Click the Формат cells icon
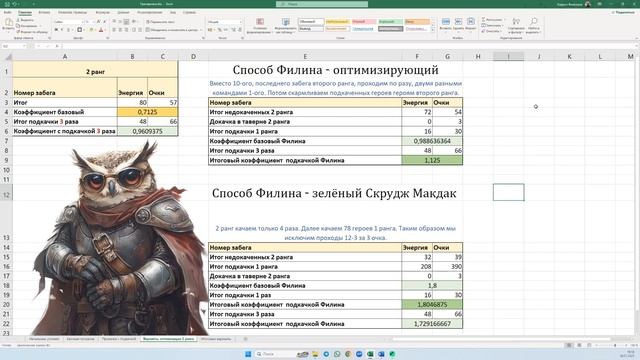The image size is (640, 360). click(471, 21)
